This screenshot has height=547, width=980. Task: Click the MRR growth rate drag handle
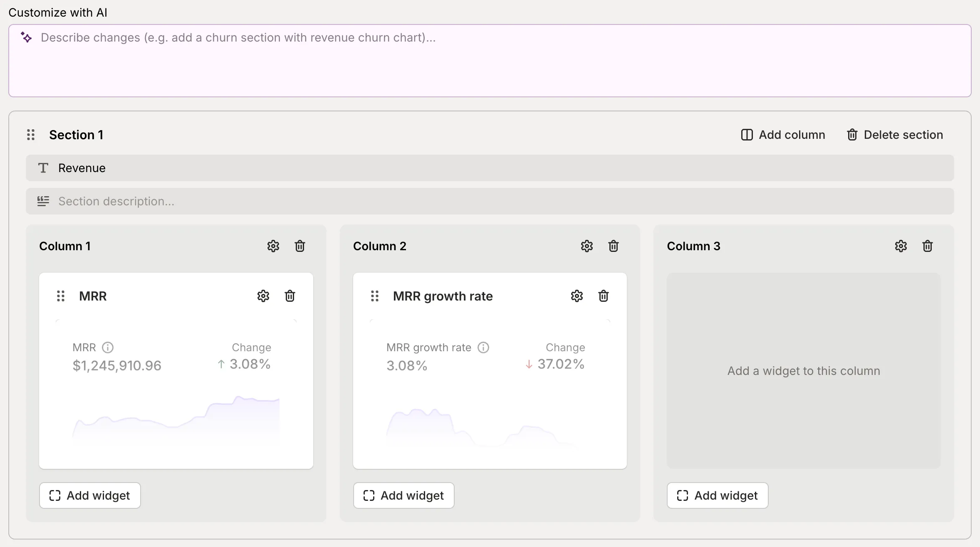pyautogui.click(x=374, y=296)
